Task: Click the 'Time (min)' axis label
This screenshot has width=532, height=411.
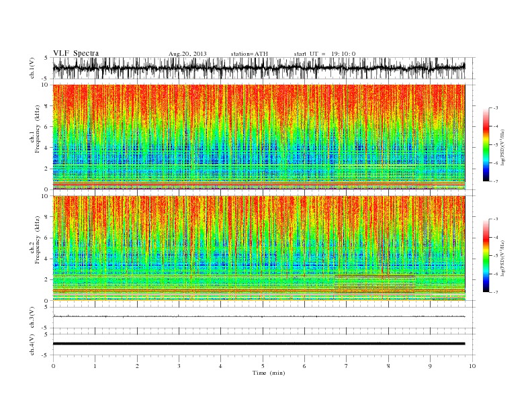Action: (269, 373)
